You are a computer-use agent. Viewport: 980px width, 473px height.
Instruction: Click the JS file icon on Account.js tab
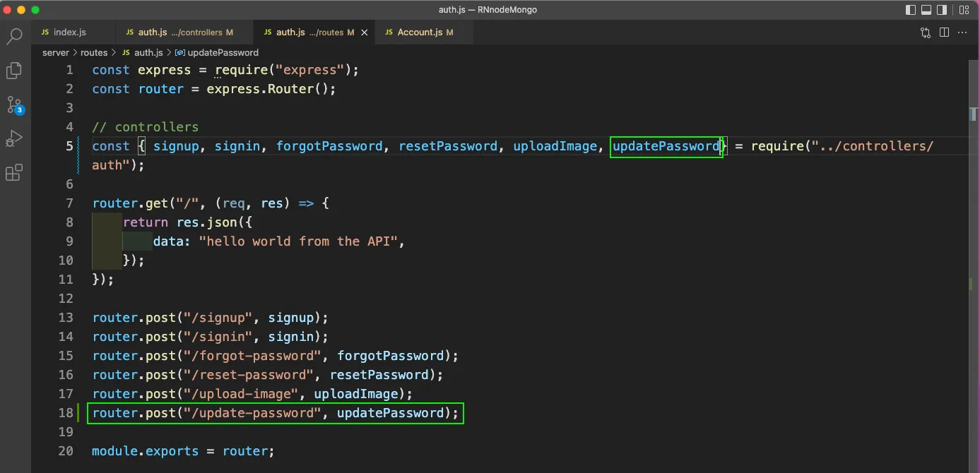tap(389, 32)
